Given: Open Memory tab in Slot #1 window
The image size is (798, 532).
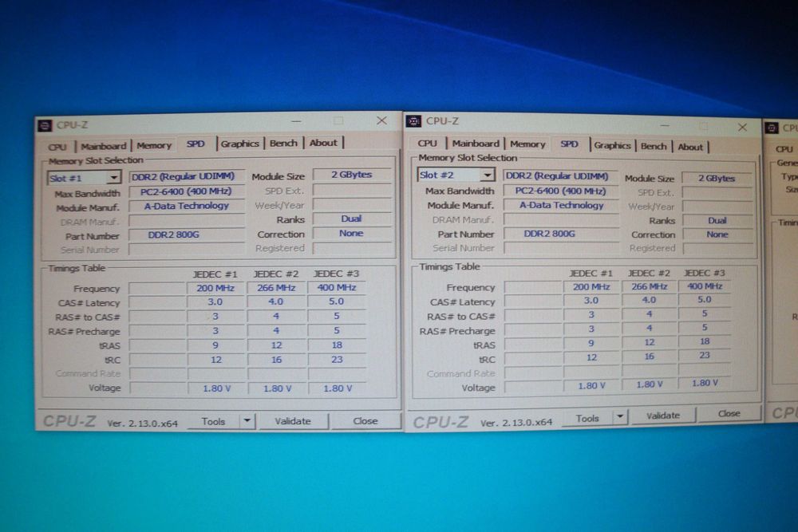Looking at the screenshot, I should tap(154, 145).
